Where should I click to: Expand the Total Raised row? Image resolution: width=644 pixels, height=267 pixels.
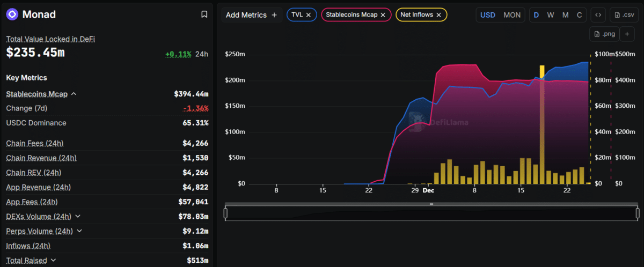point(53,261)
